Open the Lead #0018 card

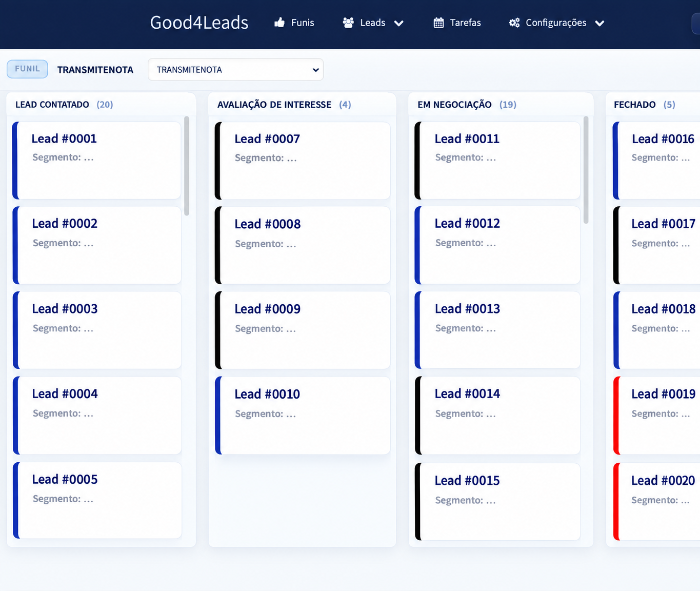point(656,330)
